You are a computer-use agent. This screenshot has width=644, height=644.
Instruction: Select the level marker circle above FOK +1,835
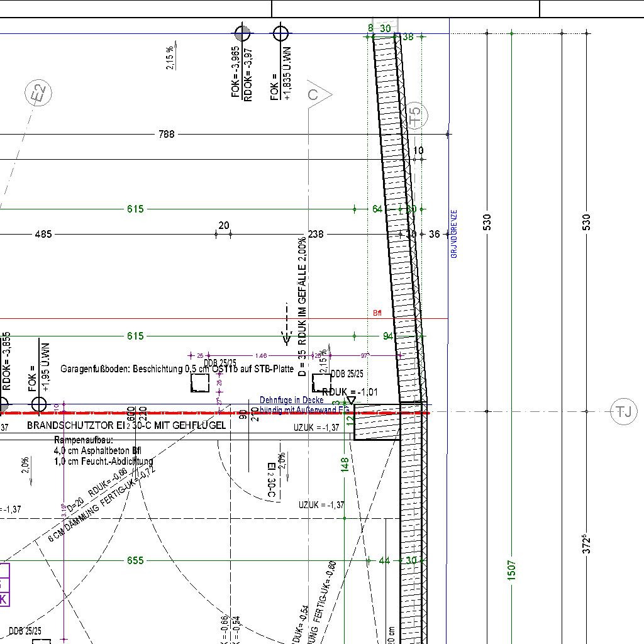coord(280,33)
